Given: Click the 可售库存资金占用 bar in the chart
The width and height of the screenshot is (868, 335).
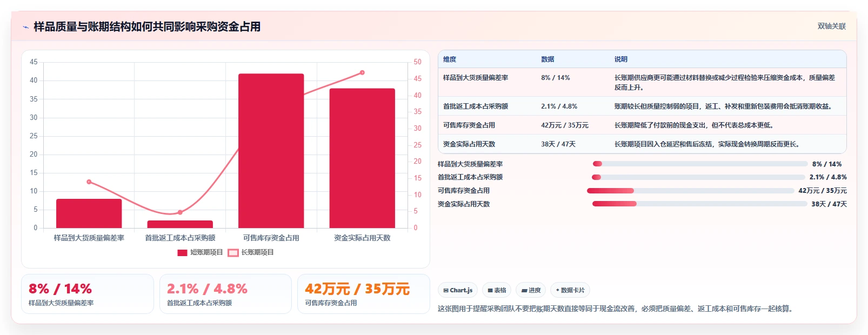Looking at the screenshot, I should [x=271, y=151].
